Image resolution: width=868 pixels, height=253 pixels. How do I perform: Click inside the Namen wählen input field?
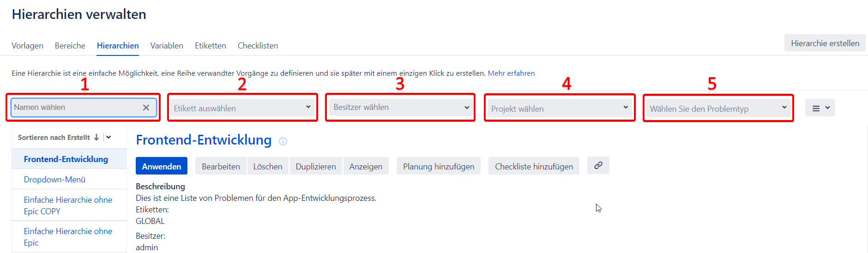pyautogui.click(x=76, y=108)
